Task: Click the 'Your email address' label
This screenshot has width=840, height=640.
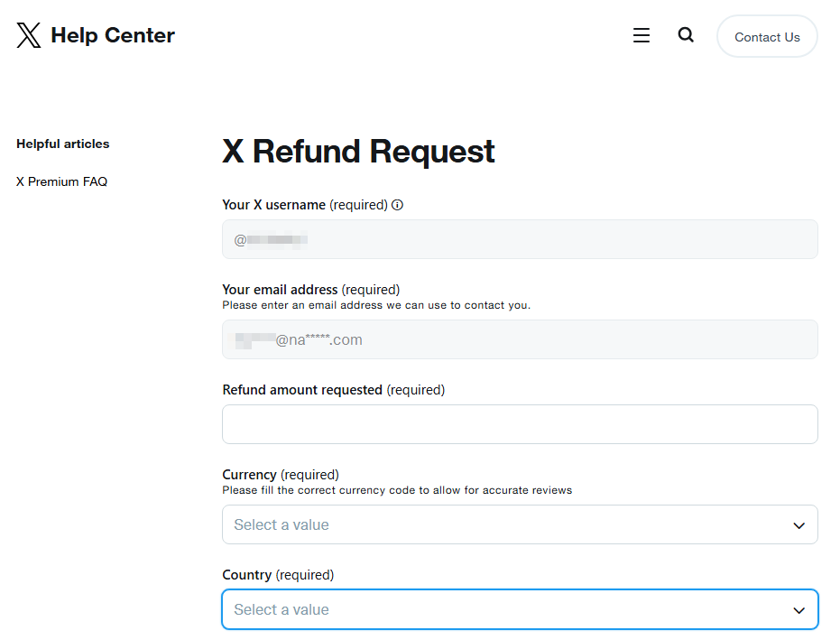Action: (x=280, y=290)
